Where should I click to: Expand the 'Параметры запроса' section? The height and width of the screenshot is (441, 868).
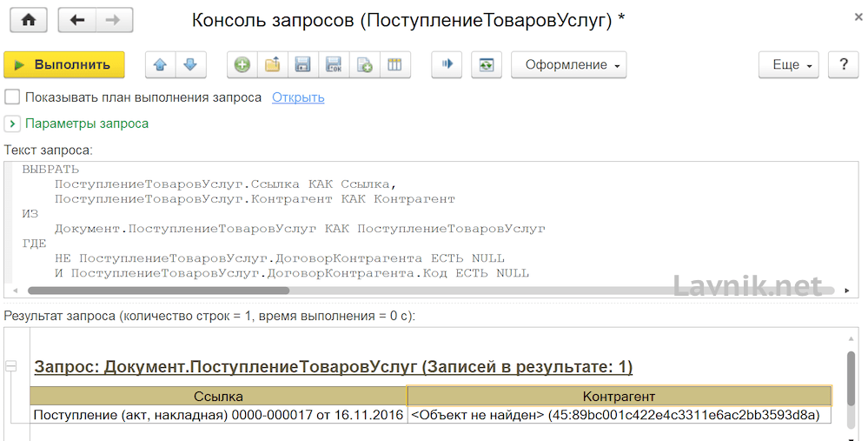point(12,124)
